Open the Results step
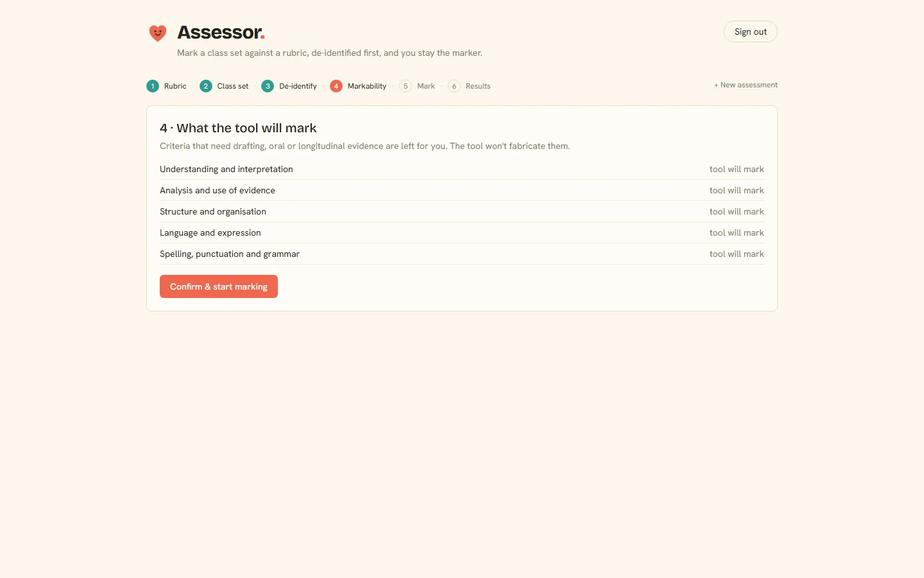The width and height of the screenshot is (924, 578). click(469, 86)
